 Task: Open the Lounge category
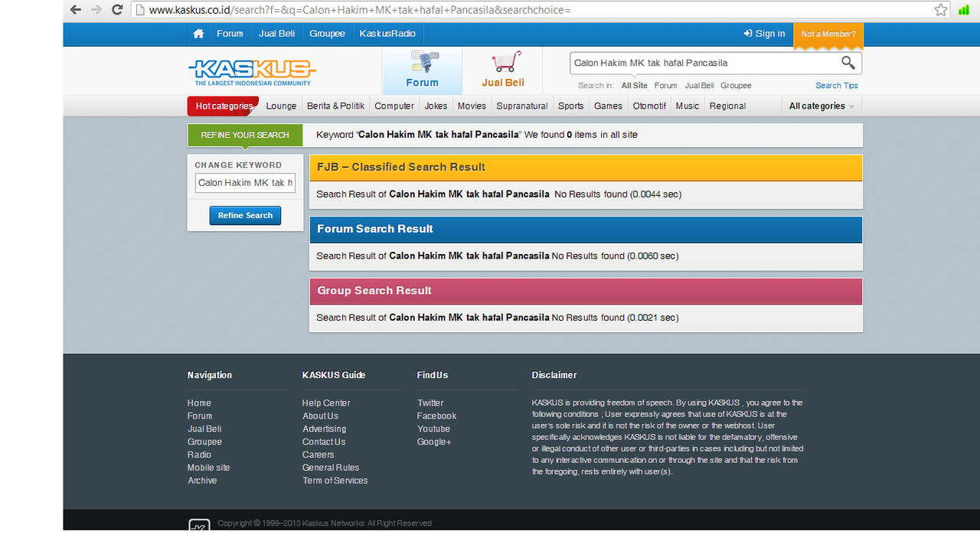(281, 106)
